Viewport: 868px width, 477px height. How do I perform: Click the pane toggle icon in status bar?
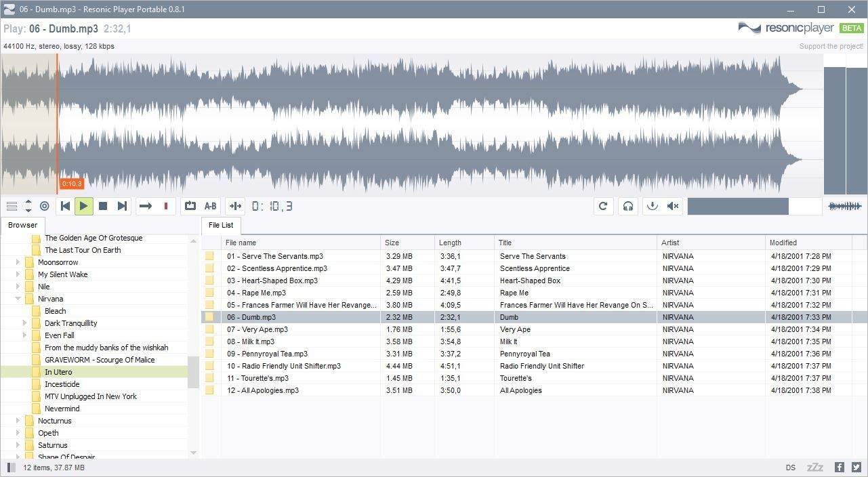(10, 468)
